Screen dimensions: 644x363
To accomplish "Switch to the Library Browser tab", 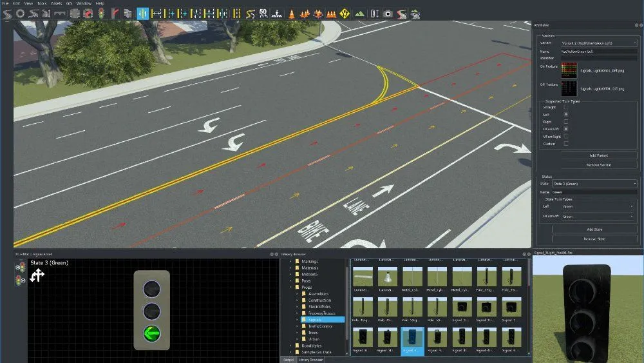I will coord(310,360).
